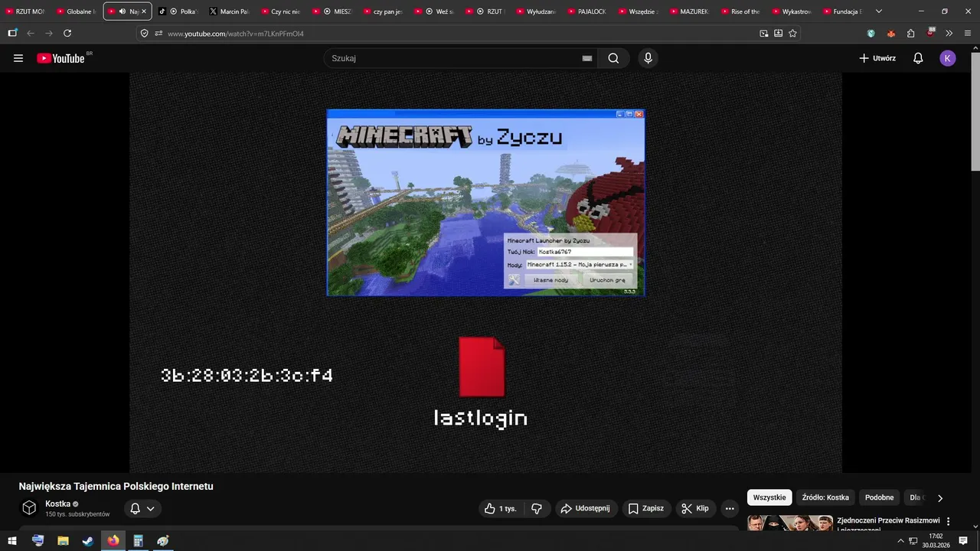Select the Źródło: Kostka chip
Viewport: 980px width, 551px height.
pyautogui.click(x=825, y=497)
